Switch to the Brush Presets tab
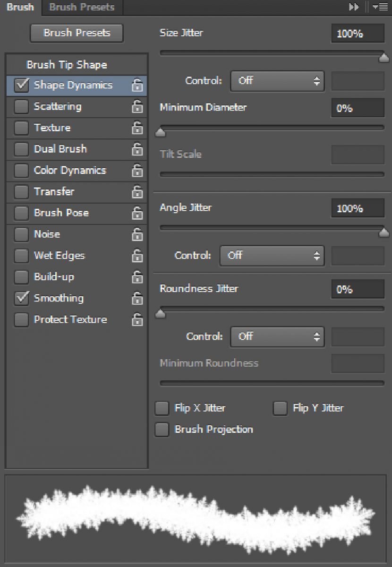The height and width of the screenshot is (567, 392). (82, 7)
